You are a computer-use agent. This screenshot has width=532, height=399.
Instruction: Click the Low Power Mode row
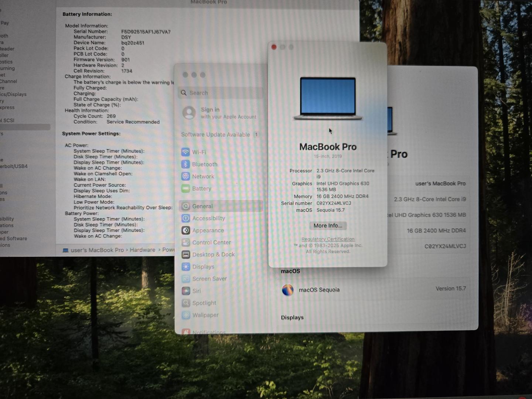pyautogui.click(x=94, y=202)
